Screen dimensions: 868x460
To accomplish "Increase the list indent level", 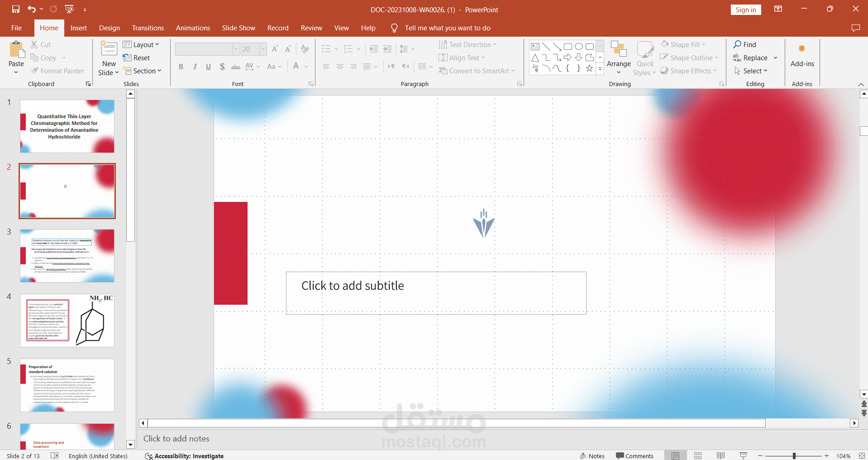I will pyautogui.click(x=387, y=49).
